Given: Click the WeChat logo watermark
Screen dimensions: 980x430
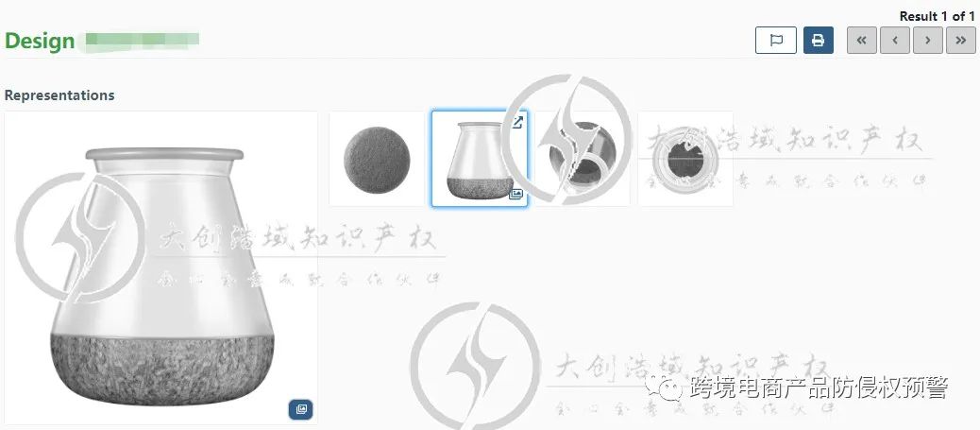Looking at the screenshot, I should coord(665,388).
